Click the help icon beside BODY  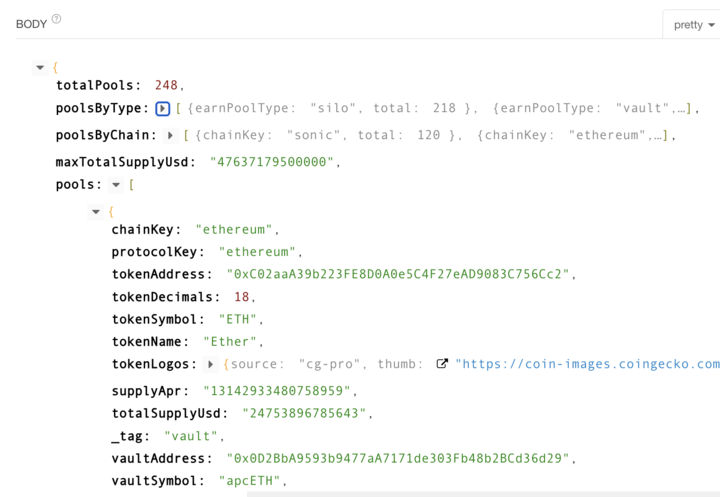pos(56,20)
